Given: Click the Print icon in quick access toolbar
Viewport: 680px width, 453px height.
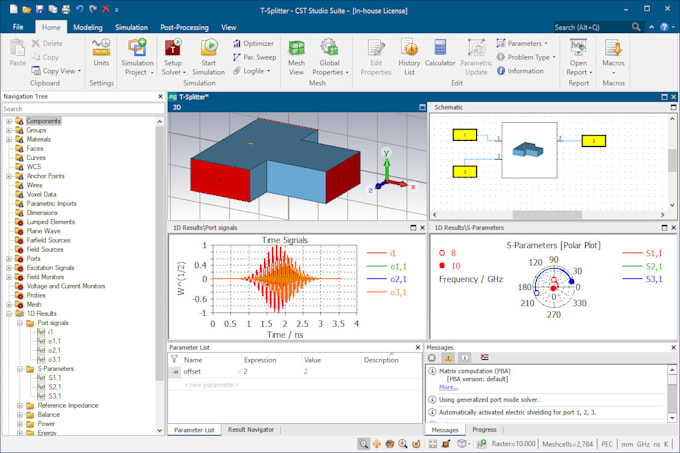Looking at the screenshot, I should (66, 9).
